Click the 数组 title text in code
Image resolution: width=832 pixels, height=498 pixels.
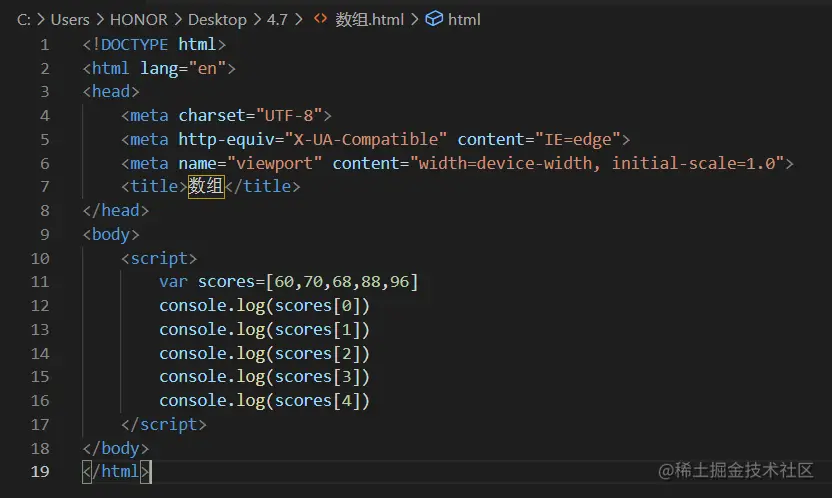click(206, 187)
